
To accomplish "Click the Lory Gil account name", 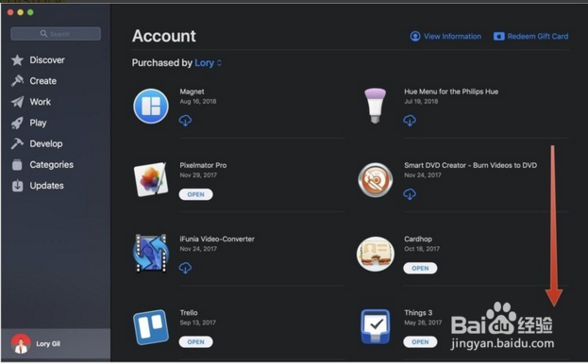I will coord(48,344).
